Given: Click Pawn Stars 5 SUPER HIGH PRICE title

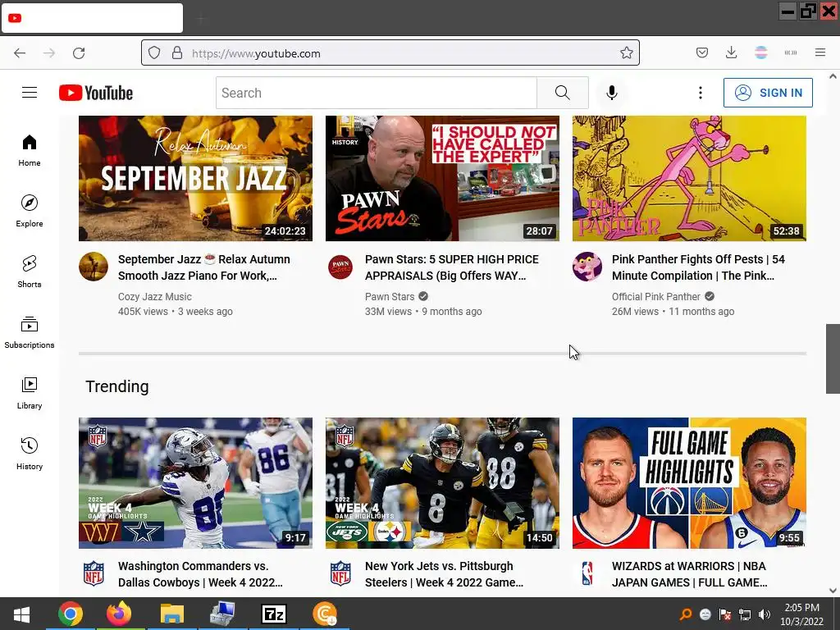Looking at the screenshot, I should point(452,267).
